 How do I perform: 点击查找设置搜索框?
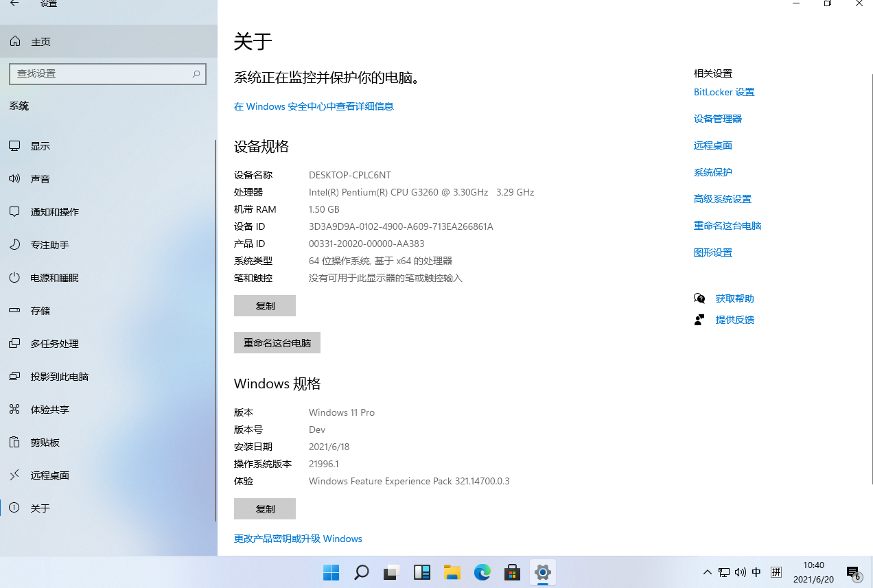click(108, 73)
